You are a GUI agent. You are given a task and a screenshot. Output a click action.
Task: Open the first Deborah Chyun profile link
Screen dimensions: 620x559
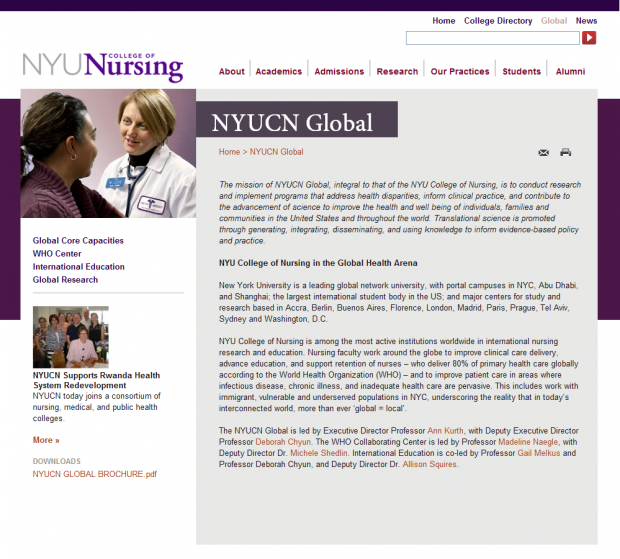point(283,442)
